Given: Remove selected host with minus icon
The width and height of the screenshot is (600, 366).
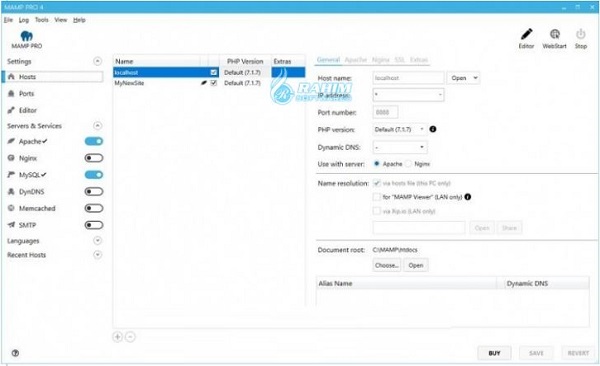Looking at the screenshot, I should tap(130, 337).
